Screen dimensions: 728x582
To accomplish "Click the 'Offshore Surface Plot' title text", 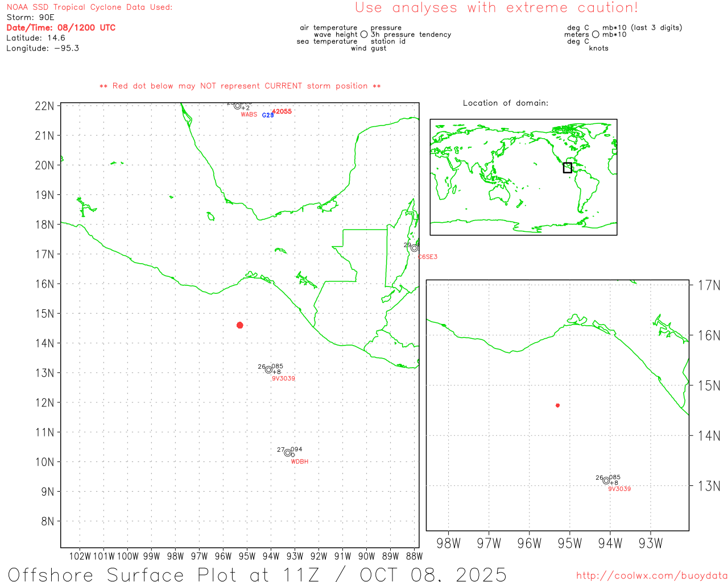I will pyautogui.click(x=257, y=574).
